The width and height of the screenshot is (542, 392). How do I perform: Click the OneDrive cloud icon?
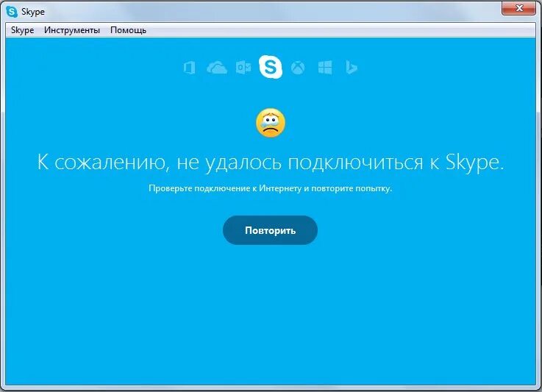coord(217,68)
